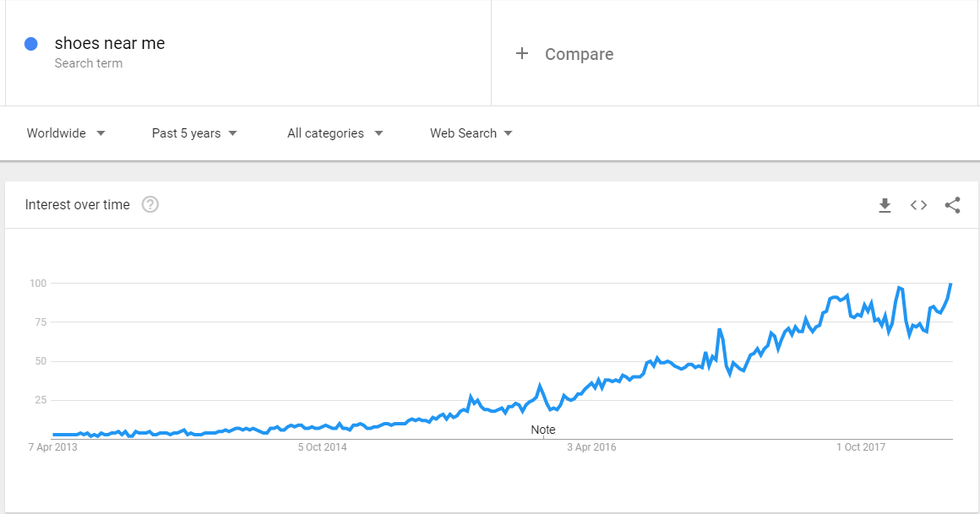980x514 pixels.
Task: Select the 3 Apr 2016 axis label
Action: coord(591,447)
